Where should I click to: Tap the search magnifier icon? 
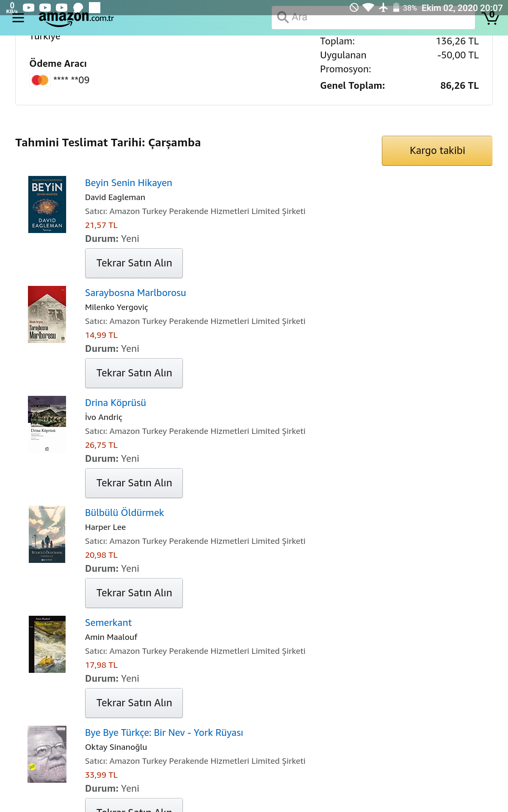(x=282, y=17)
